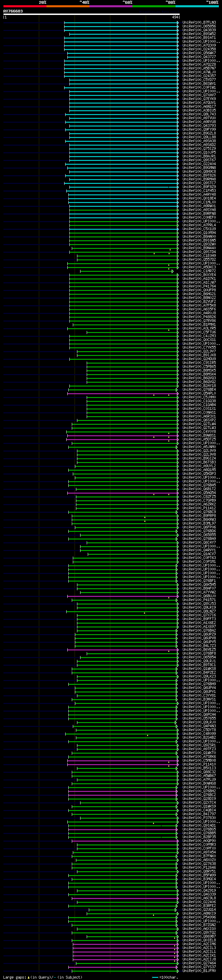Image resolution: width=222 pixels, height=980 pixels.
Task: Select hit label UniRef100_P12646
Action: [199, 867]
